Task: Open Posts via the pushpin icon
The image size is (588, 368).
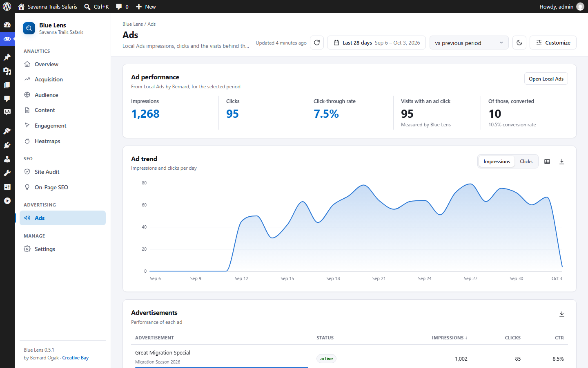Action: tap(7, 57)
